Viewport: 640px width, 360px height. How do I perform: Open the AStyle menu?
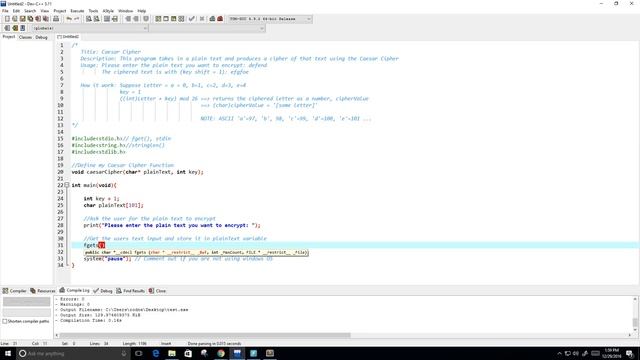tap(108, 11)
